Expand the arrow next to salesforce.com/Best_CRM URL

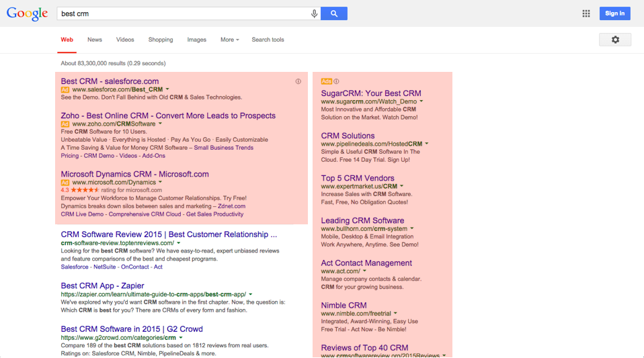point(167,89)
